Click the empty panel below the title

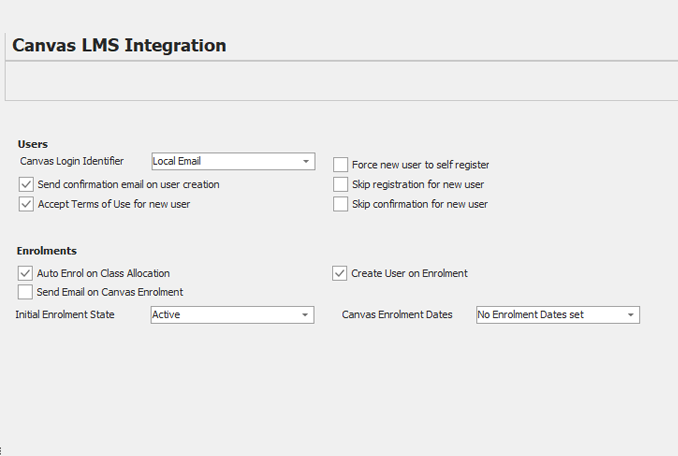pos(340,80)
